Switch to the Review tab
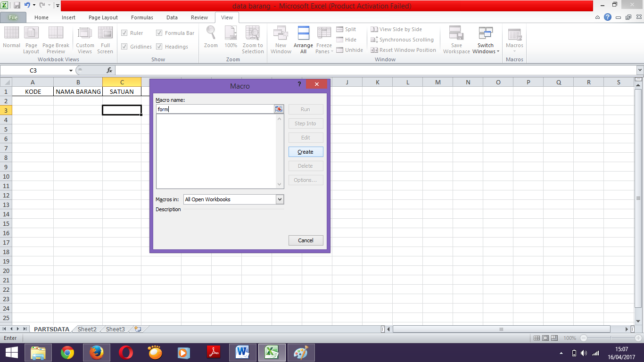 click(199, 17)
